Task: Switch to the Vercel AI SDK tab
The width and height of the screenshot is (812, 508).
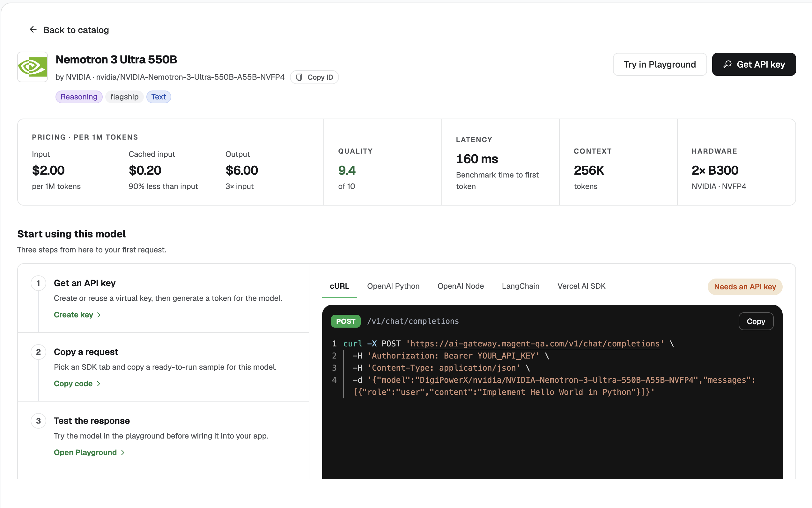Action: click(581, 286)
